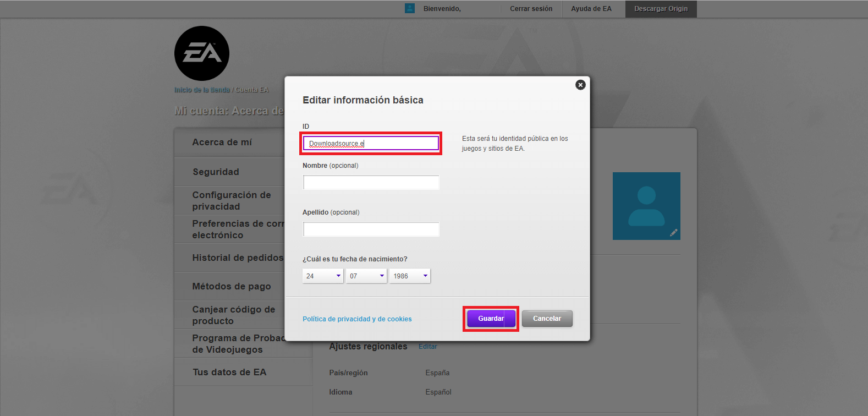The width and height of the screenshot is (868, 416).
Task: Click the Español language value
Action: [x=438, y=392]
